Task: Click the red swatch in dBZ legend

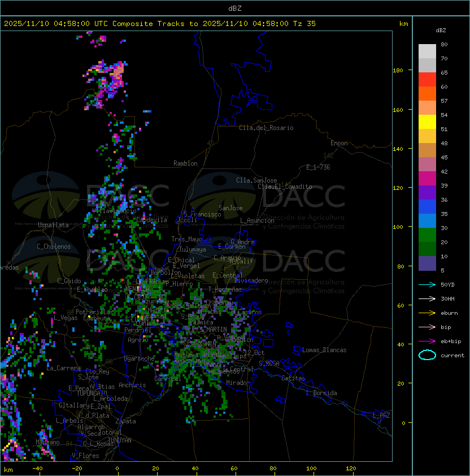Action: click(x=427, y=80)
